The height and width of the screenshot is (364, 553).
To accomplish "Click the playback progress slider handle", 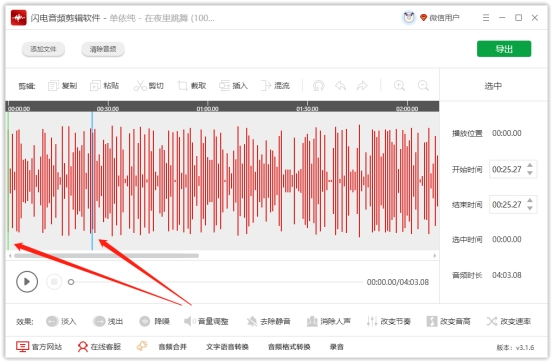I will tap(71, 282).
